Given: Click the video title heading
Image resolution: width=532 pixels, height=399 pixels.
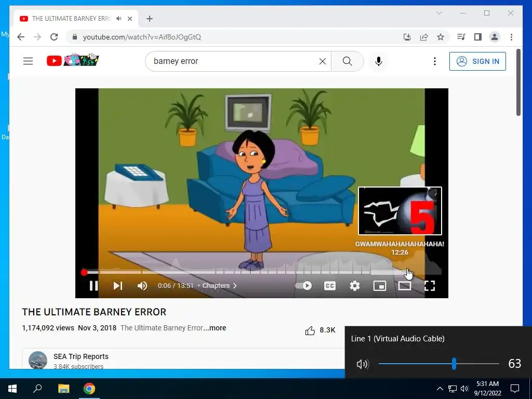Looking at the screenshot, I should pyautogui.click(x=94, y=312).
